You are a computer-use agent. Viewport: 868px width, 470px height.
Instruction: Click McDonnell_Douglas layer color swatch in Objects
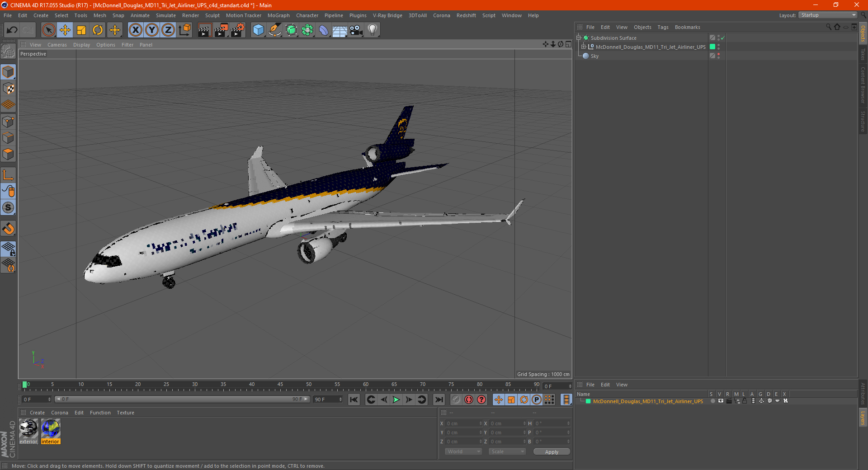tap(712, 47)
